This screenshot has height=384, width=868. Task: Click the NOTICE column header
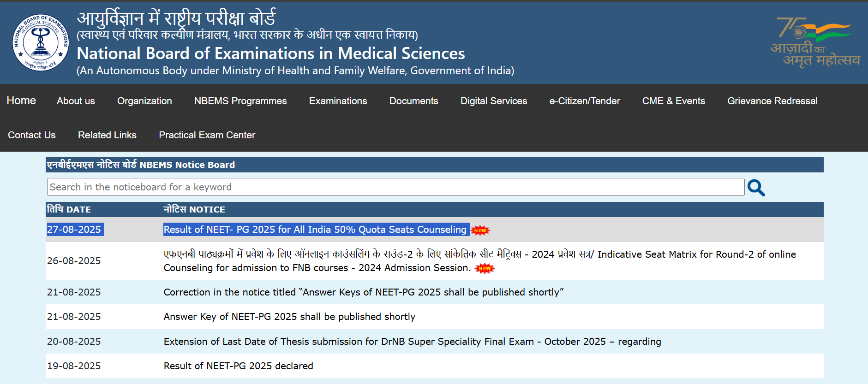click(194, 209)
